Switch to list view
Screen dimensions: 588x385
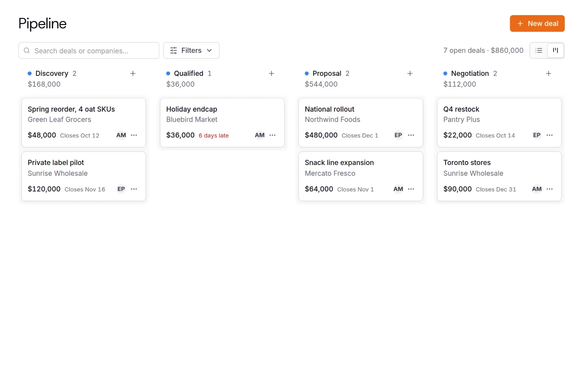tap(539, 50)
